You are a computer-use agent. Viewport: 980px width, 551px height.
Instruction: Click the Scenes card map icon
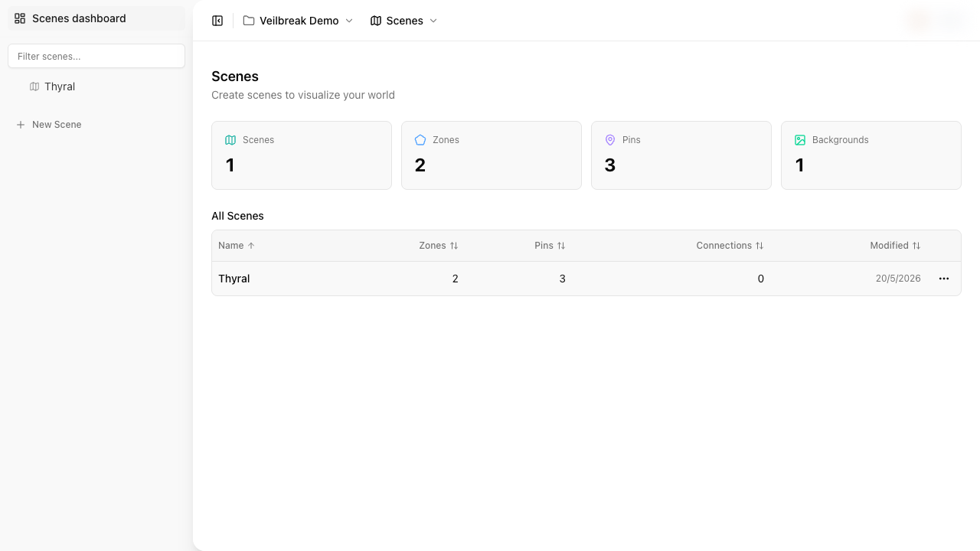coord(230,140)
